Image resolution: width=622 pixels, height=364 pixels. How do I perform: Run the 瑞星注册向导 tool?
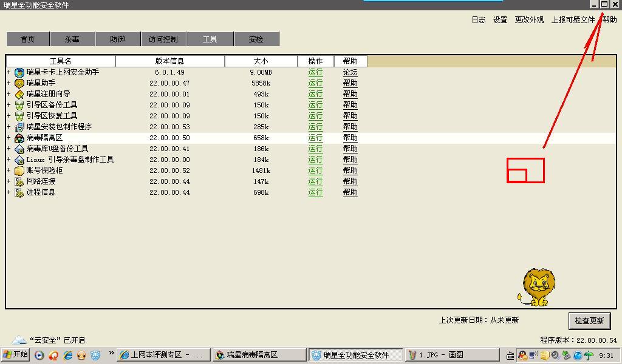click(315, 94)
